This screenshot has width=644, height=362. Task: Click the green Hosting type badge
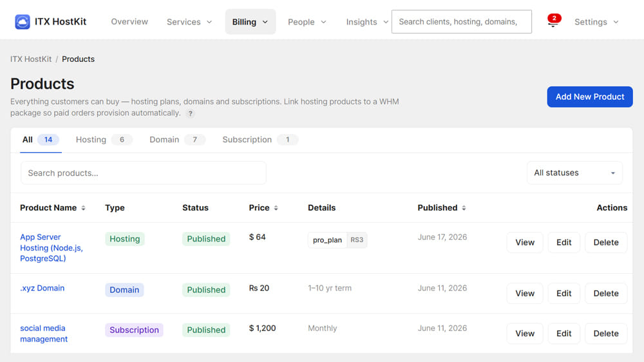click(124, 239)
